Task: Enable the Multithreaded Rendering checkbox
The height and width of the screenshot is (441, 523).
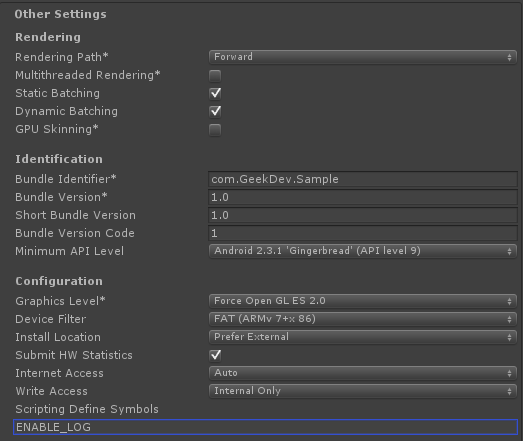Action: 215,76
